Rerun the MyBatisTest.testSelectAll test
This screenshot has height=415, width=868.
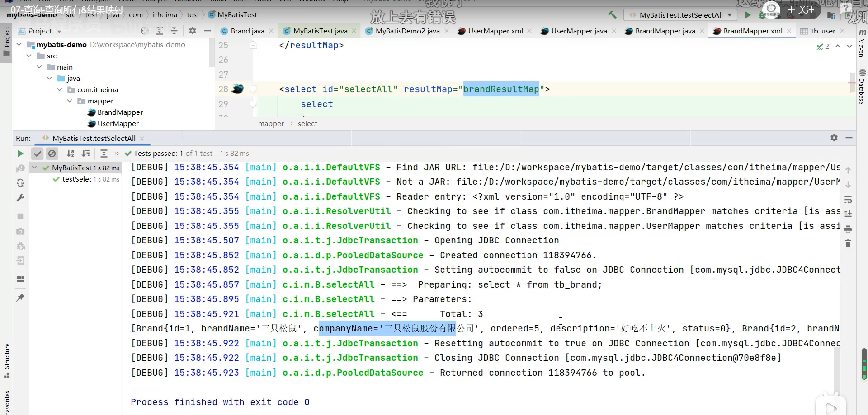point(20,154)
